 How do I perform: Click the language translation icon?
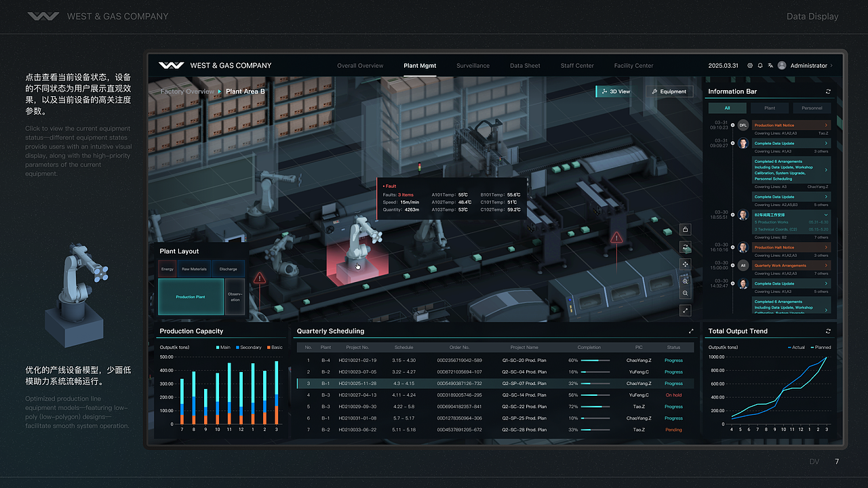(770, 66)
